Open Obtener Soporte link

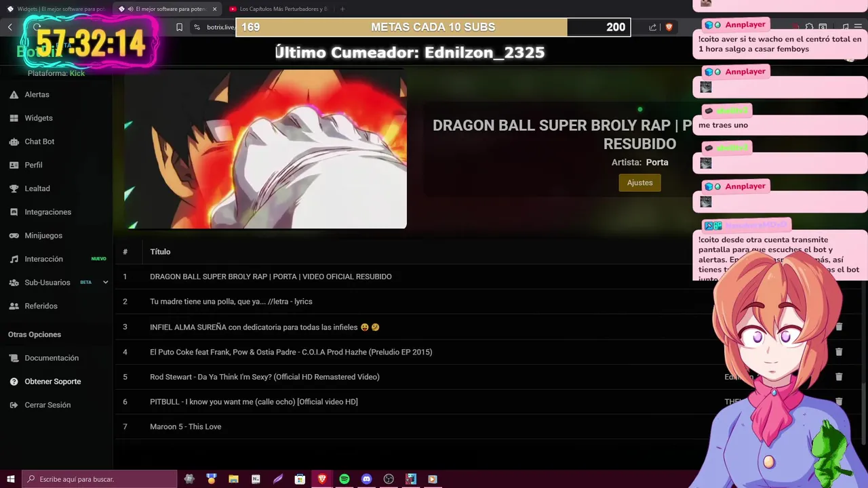53,382
